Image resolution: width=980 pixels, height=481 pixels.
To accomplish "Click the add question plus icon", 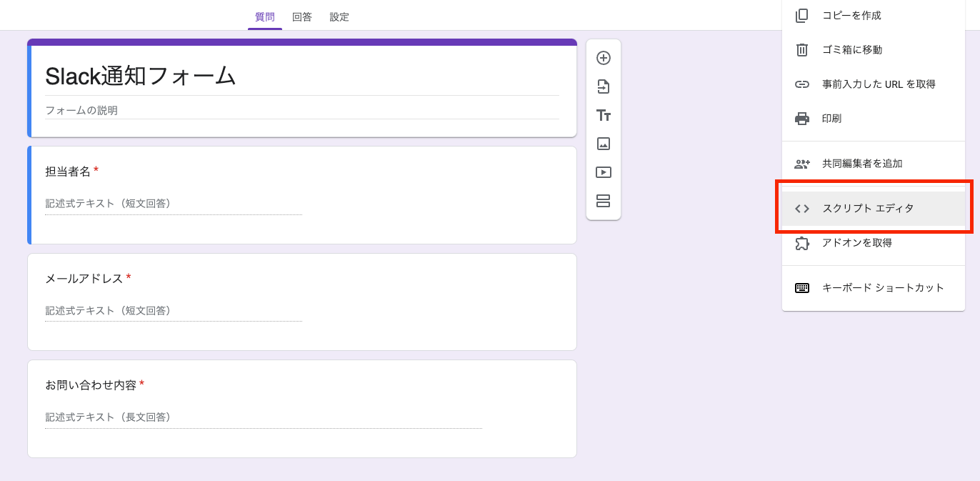I will 604,58.
